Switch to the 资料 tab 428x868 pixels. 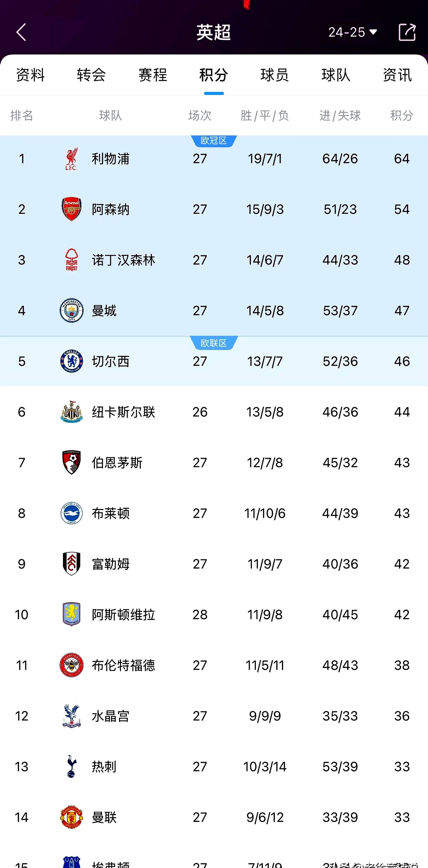coord(30,75)
